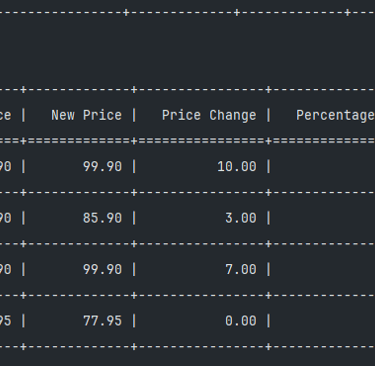
Task: Click the 85.90 new price value
Action: pos(102,218)
